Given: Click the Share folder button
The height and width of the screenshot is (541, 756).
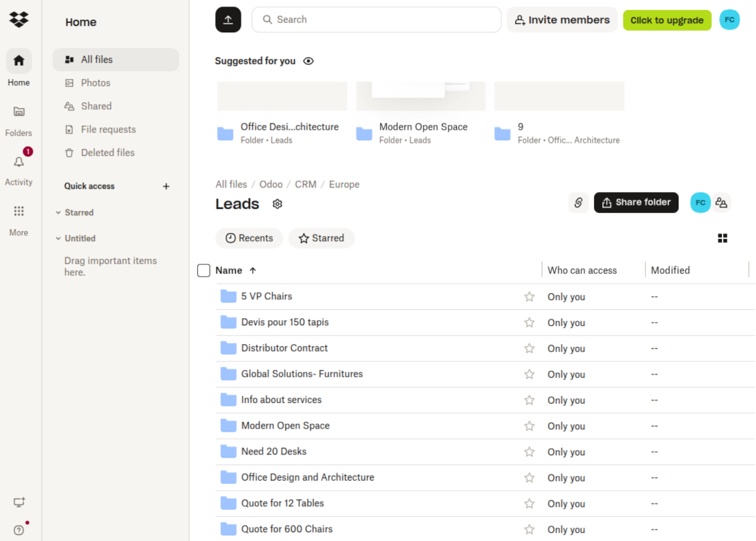Looking at the screenshot, I should (636, 203).
